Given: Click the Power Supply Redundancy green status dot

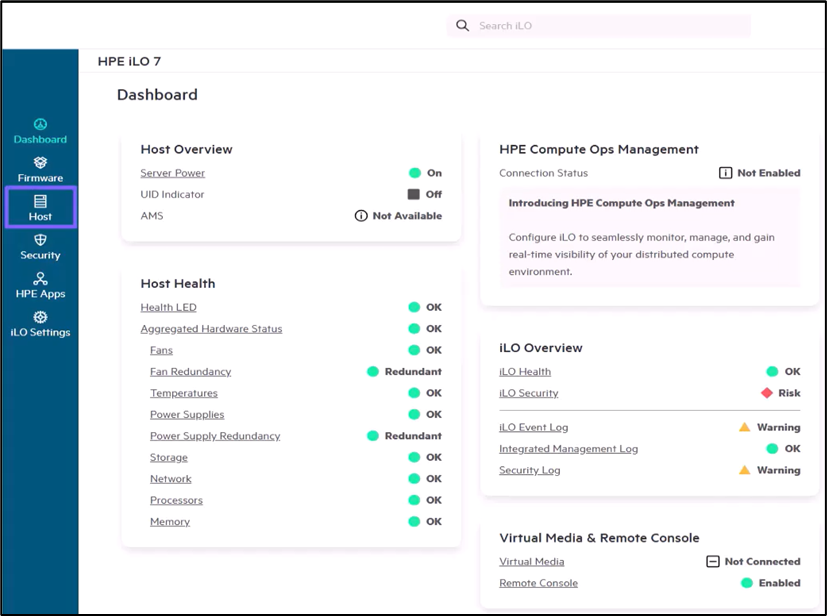Looking at the screenshot, I should coord(373,436).
